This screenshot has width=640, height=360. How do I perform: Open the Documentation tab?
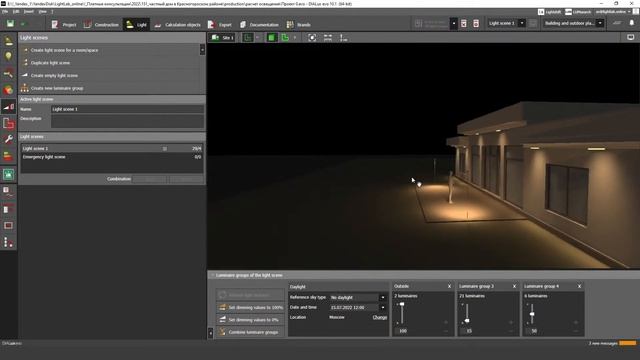pos(259,24)
